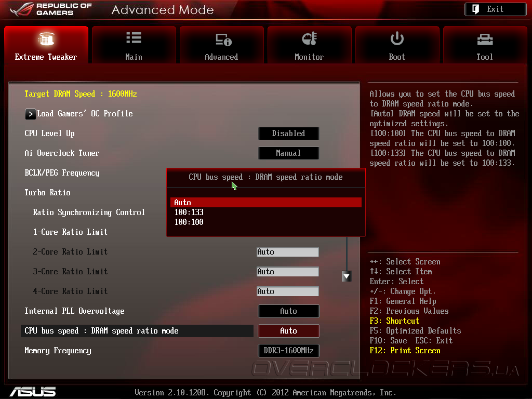
Task: Click the ASUS logo
Action: coord(33,392)
